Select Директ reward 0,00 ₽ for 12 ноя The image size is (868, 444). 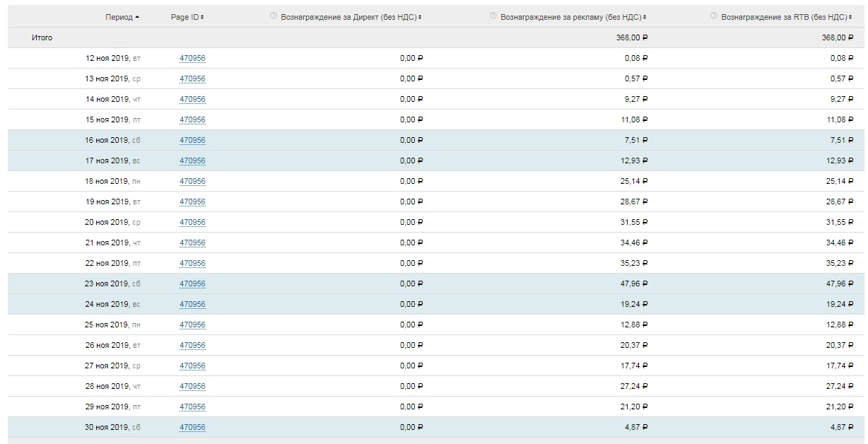(x=411, y=58)
